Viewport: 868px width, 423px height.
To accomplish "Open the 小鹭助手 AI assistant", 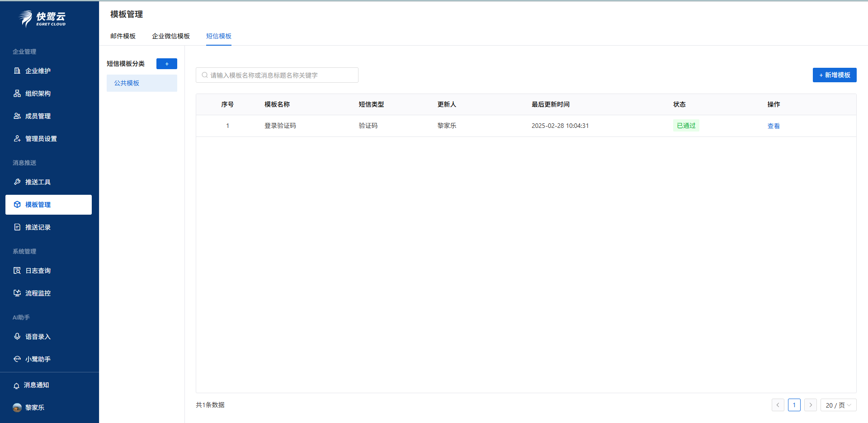I will point(38,359).
